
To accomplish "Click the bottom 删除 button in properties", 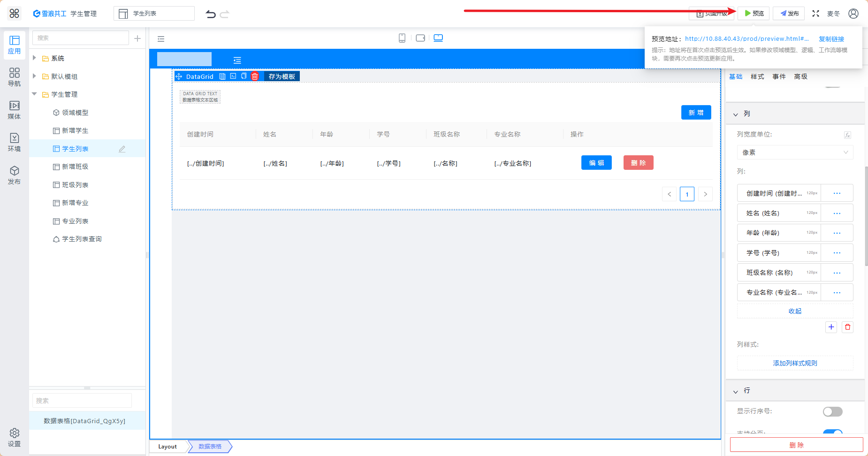I will click(x=796, y=445).
